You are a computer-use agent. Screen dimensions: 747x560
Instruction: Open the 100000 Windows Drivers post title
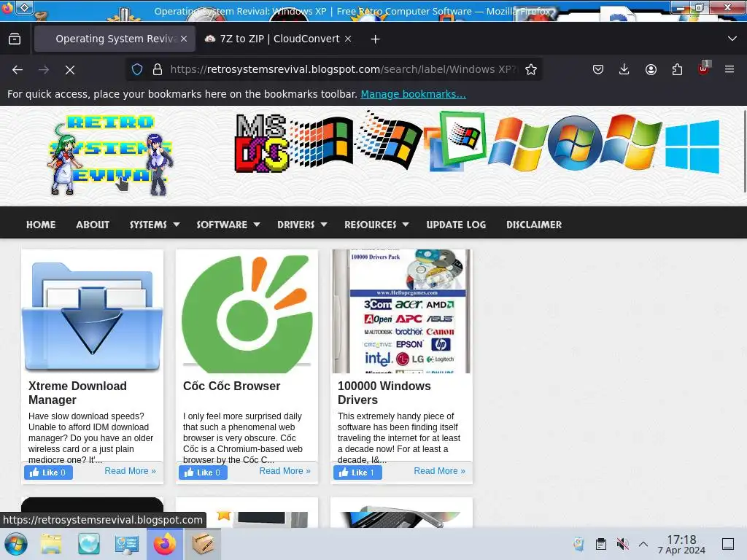384,393
